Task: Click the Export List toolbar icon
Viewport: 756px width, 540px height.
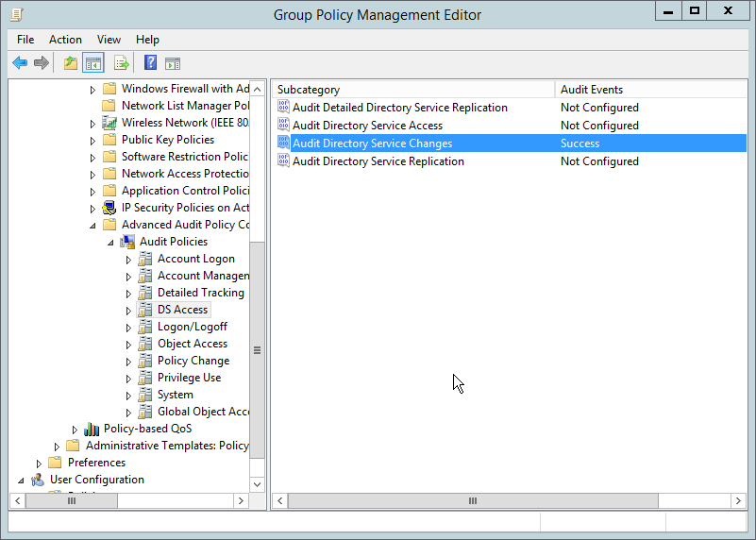Action: pyautogui.click(x=121, y=63)
